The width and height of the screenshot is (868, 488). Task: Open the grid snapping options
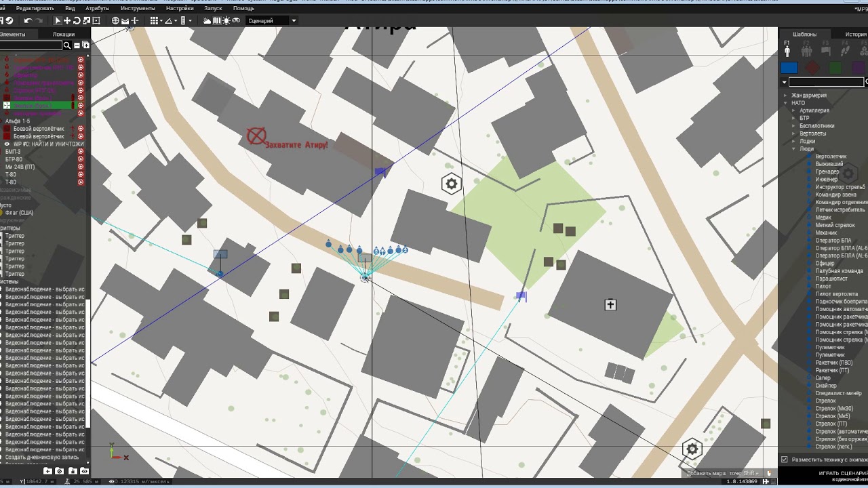tap(157, 21)
